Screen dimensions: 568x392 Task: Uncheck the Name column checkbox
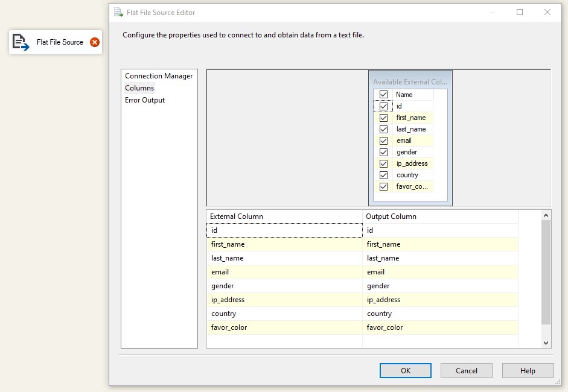384,94
